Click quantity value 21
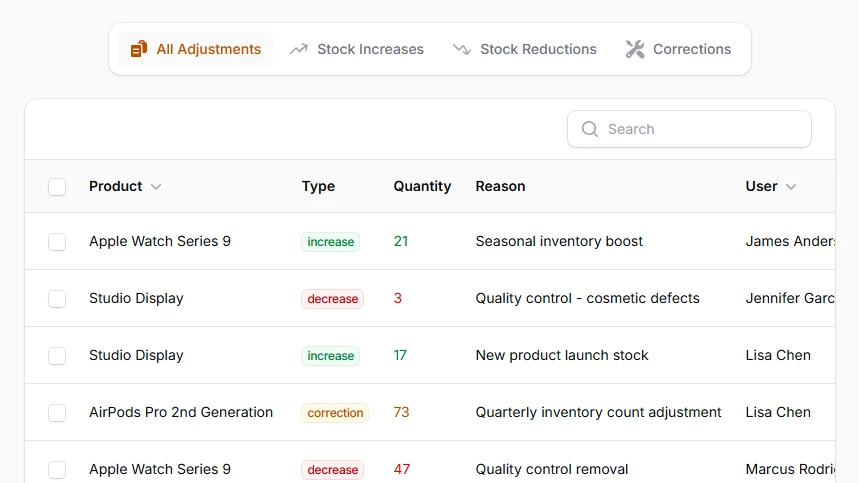859x483 pixels. coord(401,241)
